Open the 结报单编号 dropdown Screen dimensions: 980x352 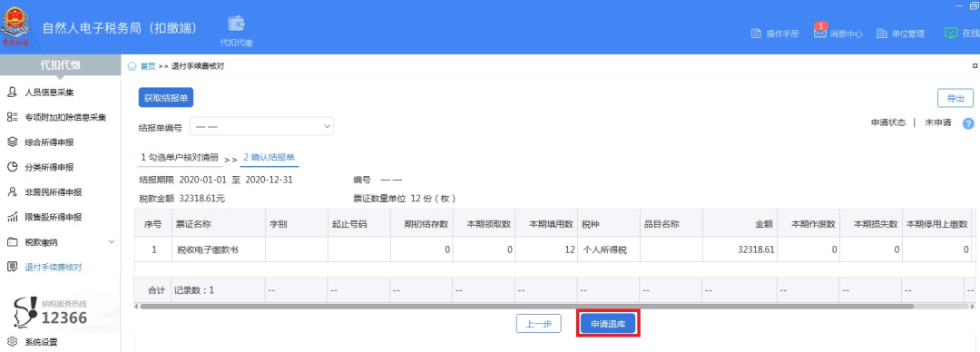click(x=261, y=126)
